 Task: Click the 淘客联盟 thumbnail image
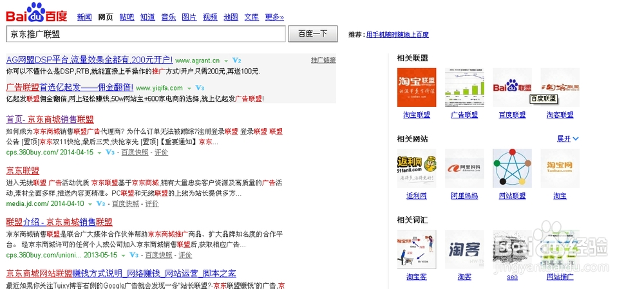(x=560, y=88)
